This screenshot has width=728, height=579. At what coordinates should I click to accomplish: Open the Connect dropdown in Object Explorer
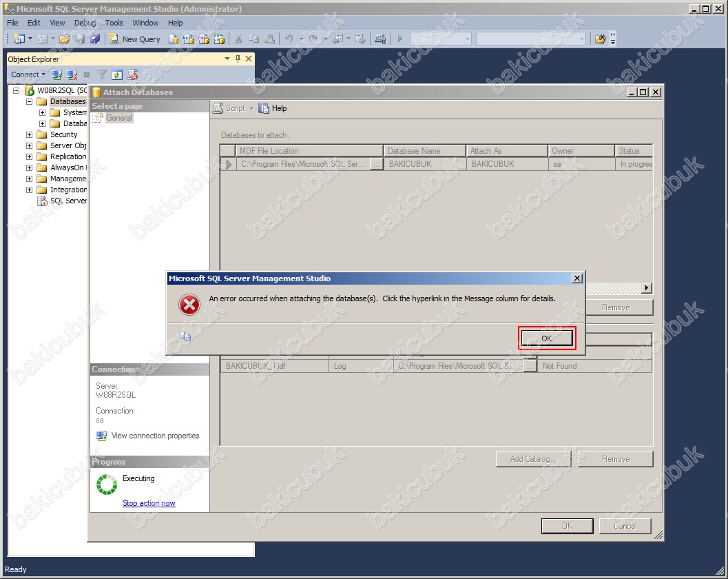(x=43, y=74)
